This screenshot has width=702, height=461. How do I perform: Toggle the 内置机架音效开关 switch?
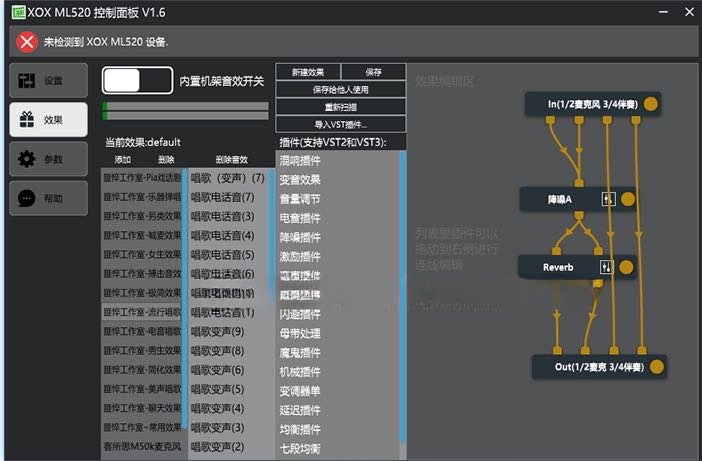coord(137,81)
